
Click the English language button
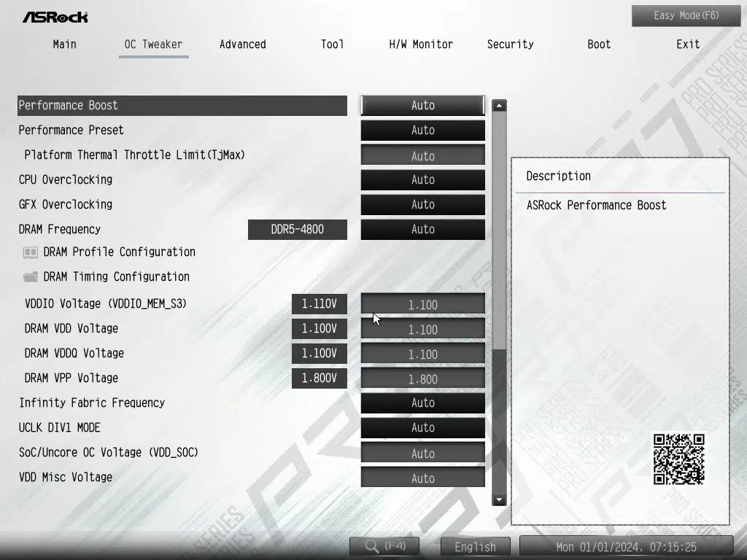coord(475,547)
